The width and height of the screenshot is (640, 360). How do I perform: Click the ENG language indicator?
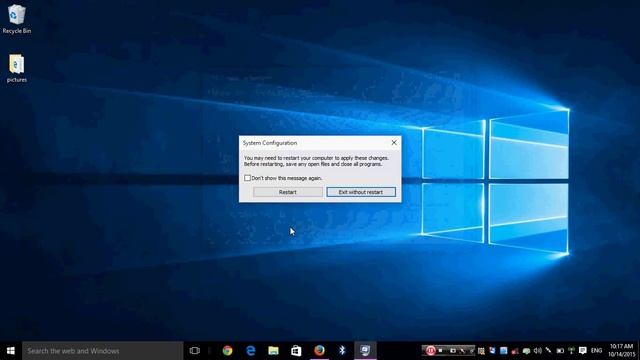coord(596,351)
